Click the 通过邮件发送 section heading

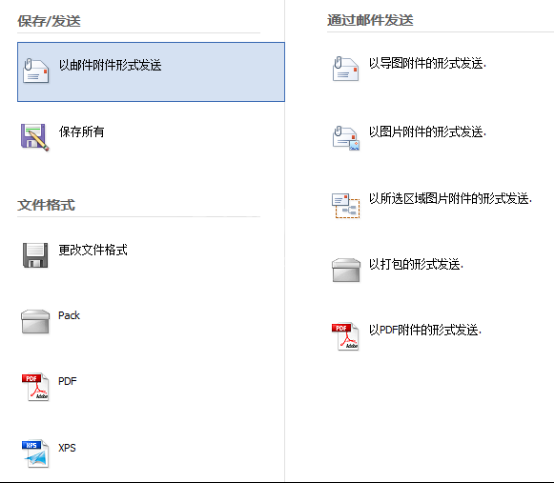[370, 20]
